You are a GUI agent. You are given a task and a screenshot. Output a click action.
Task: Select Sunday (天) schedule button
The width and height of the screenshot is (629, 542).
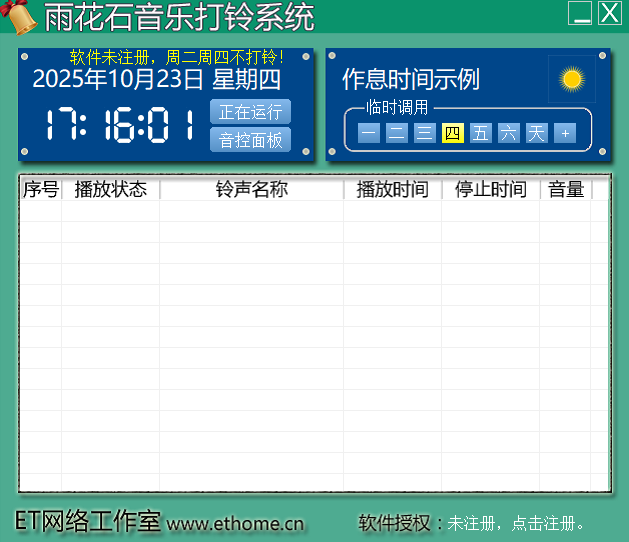(537, 133)
